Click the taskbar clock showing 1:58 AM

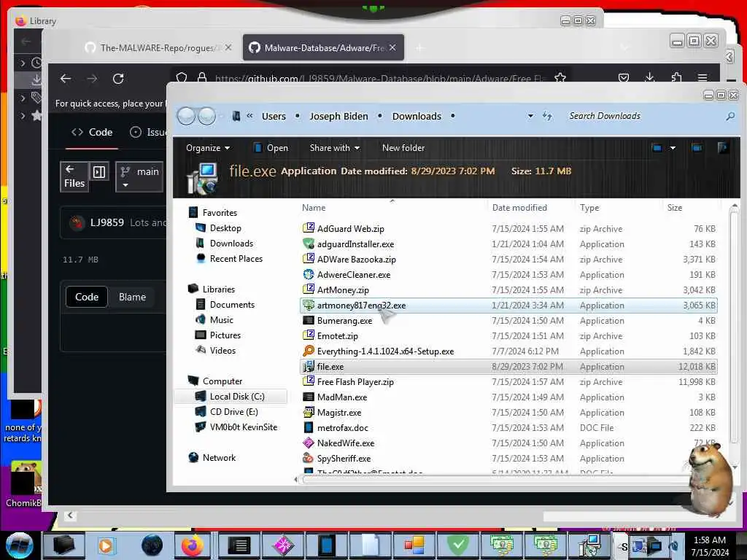[x=709, y=545]
